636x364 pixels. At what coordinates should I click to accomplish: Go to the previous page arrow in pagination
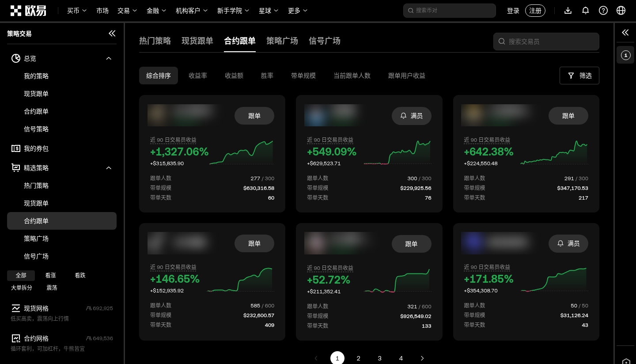[316, 358]
